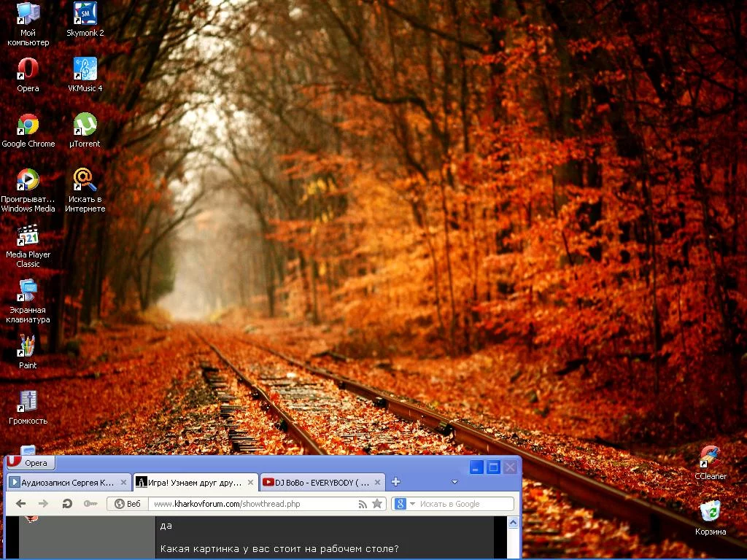This screenshot has height=560, width=747.
Task: Select the µTorrent desktop shortcut
Action: click(85, 131)
